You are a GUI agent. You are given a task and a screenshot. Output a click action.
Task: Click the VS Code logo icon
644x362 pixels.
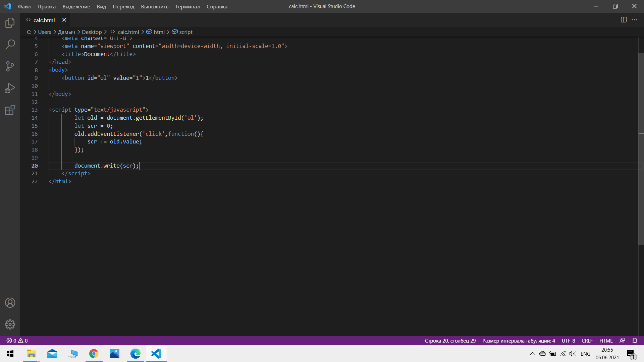pyautogui.click(x=7, y=6)
